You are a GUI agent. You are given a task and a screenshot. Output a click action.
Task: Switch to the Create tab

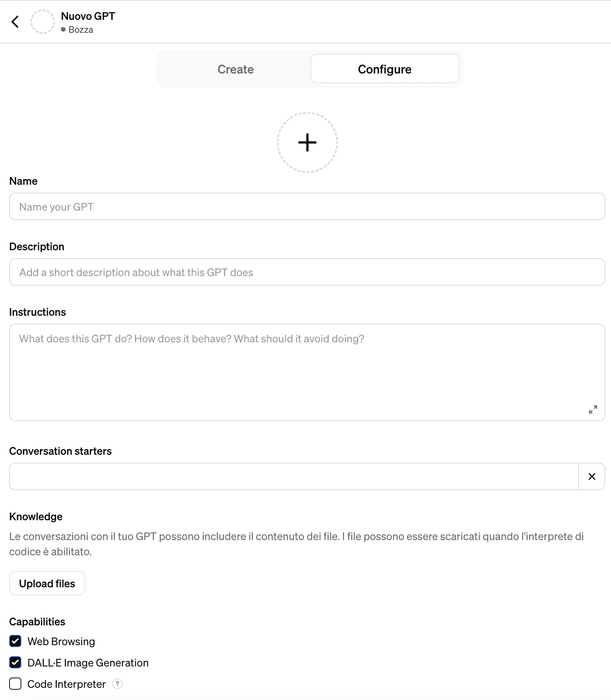[x=235, y=69]
